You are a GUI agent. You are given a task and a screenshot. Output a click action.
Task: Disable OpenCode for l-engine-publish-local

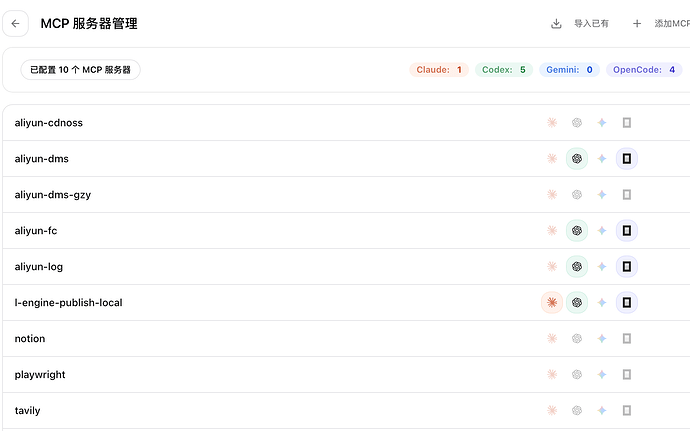(627, 303)
